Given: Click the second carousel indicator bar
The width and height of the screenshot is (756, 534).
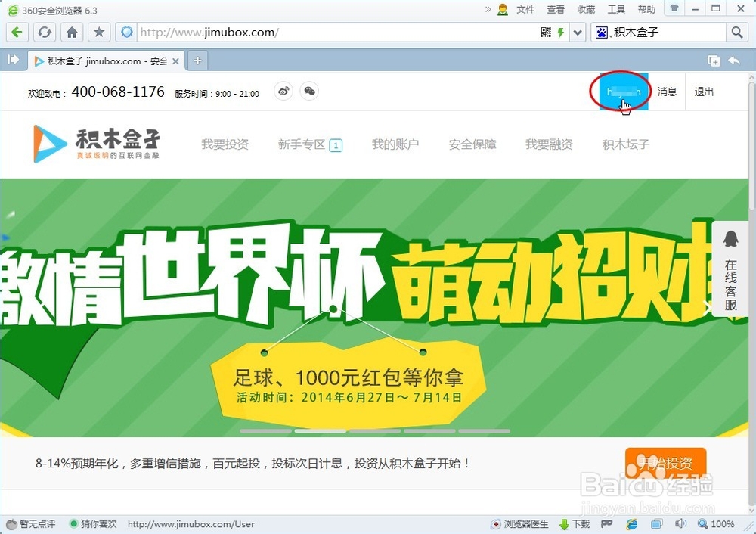Looking at the screenshot, I should (x=319, y=430).
